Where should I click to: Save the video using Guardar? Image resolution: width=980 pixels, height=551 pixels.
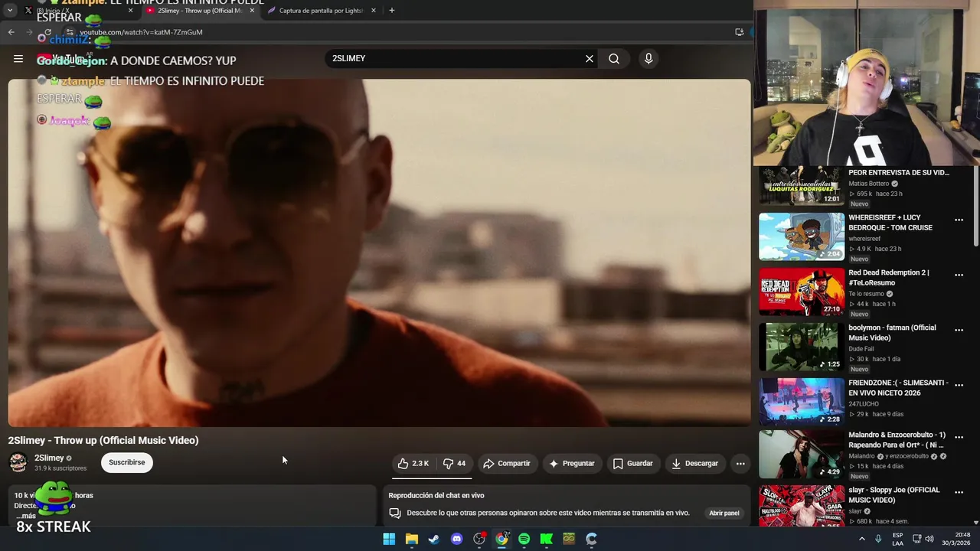pos(632,463)
